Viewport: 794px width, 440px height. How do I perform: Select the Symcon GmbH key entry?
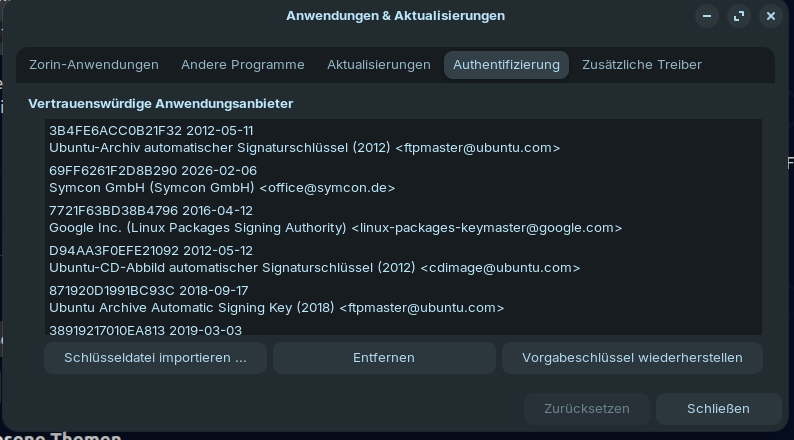point(222,179)
